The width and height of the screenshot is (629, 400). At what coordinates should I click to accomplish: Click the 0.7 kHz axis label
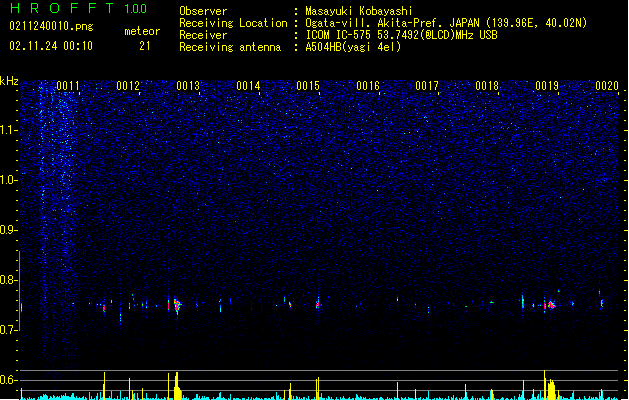click(9, 330)
